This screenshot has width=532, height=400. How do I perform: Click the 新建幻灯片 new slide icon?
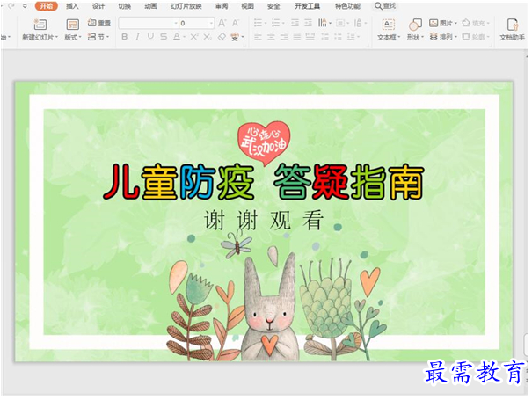click(x=40, y=25)
